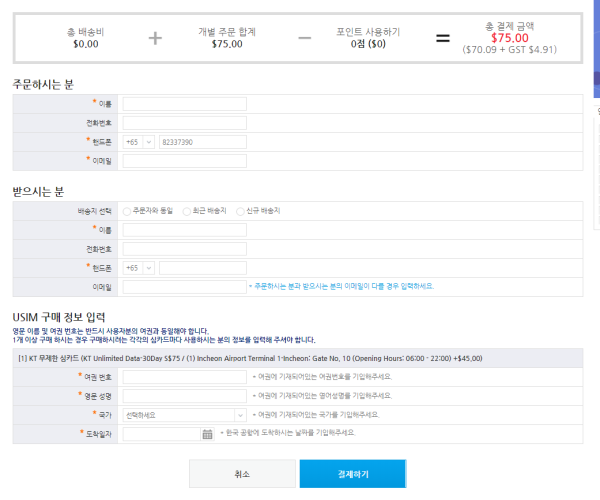Focus the 여권 번호 passport number field
600x500 pixels.
[184, 377]
